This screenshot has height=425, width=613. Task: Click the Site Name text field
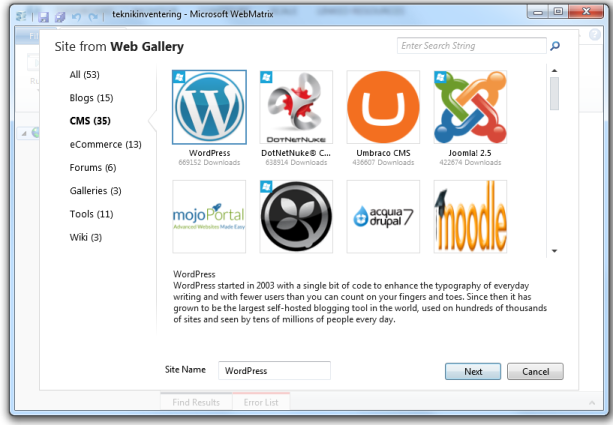click(x=274, y=371)
